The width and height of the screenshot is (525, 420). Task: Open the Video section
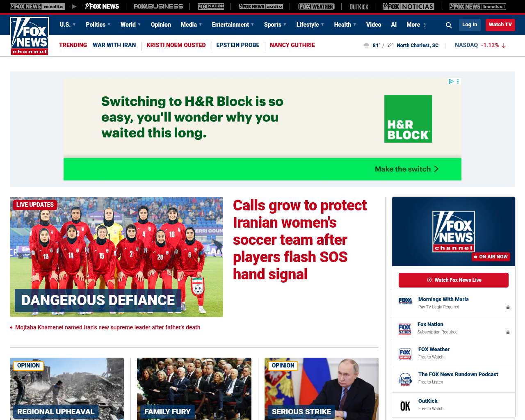point(374,25)
